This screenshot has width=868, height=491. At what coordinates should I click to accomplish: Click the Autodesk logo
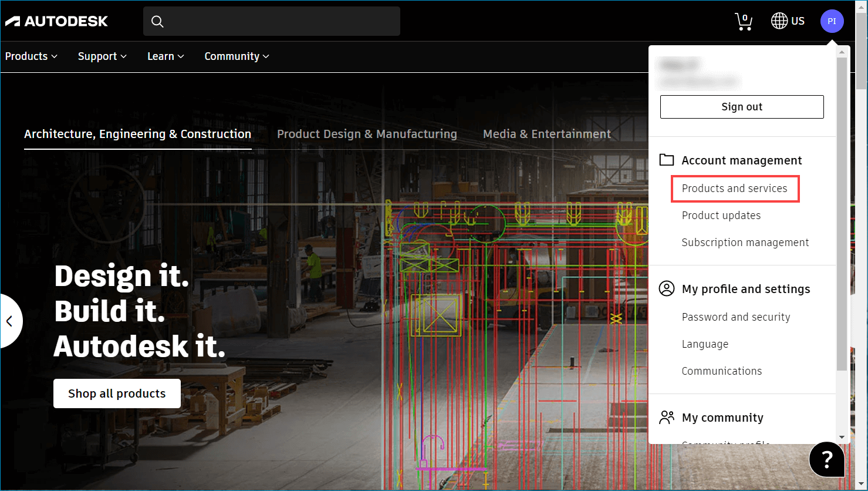point(56,21)
